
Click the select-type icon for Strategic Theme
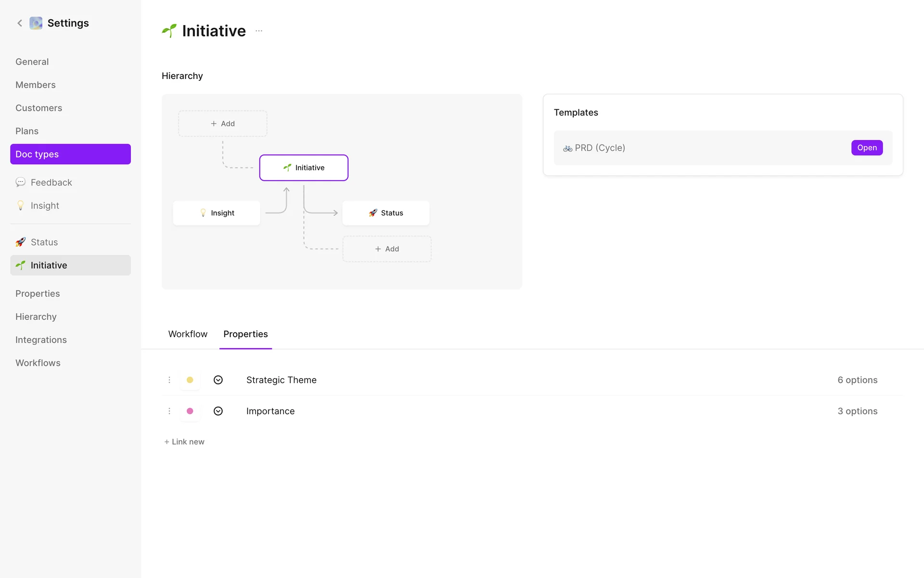point(218,380)
